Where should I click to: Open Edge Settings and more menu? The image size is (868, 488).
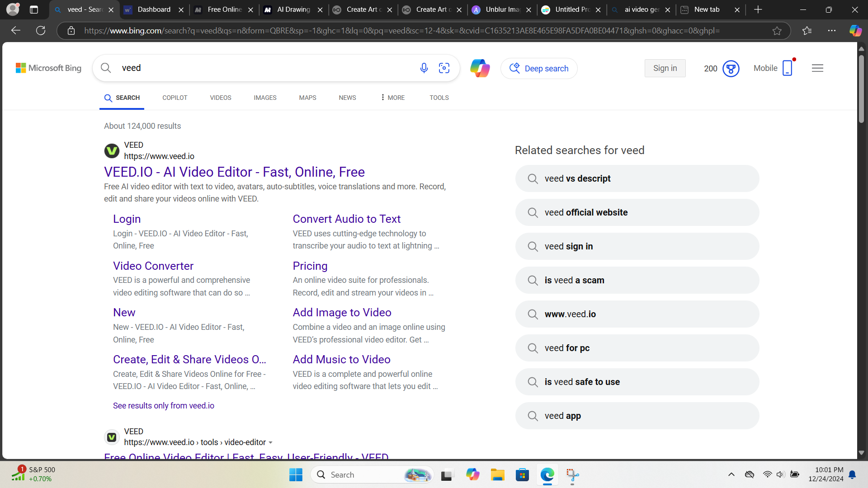tap(832, 31)
